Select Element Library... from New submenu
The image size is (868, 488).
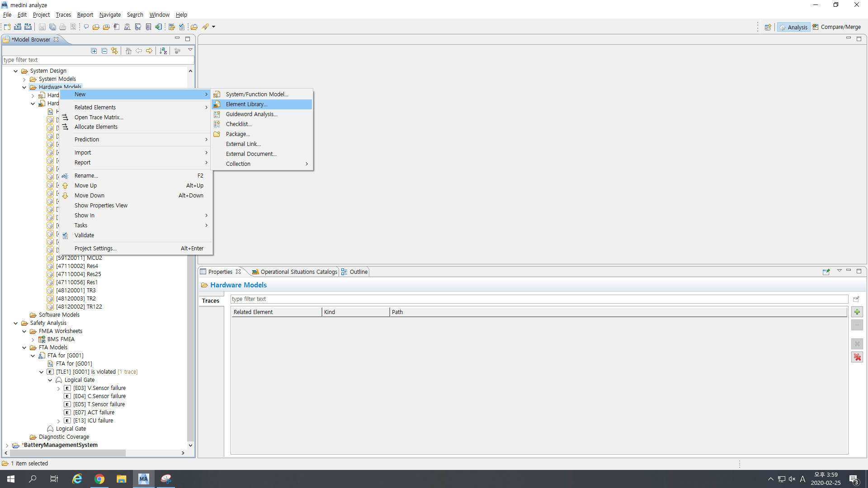[x=246, y=104]
